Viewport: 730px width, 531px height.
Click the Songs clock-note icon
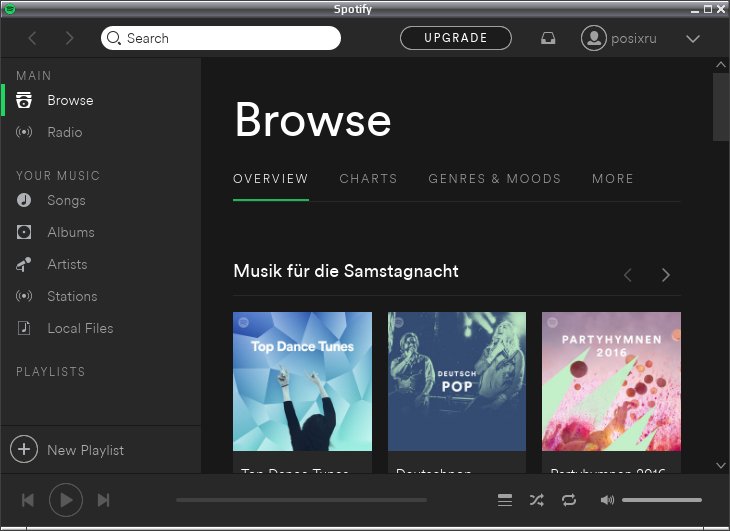(24, 200)
